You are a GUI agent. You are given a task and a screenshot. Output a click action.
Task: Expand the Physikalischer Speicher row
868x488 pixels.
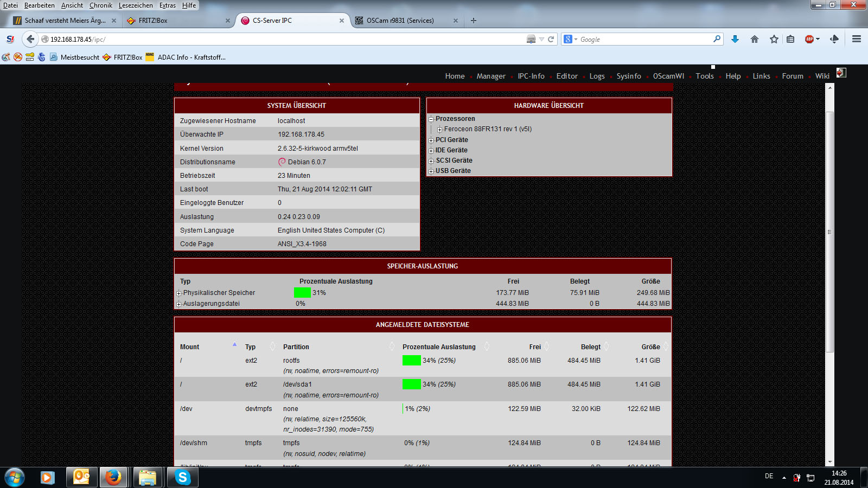click(178, 293)
